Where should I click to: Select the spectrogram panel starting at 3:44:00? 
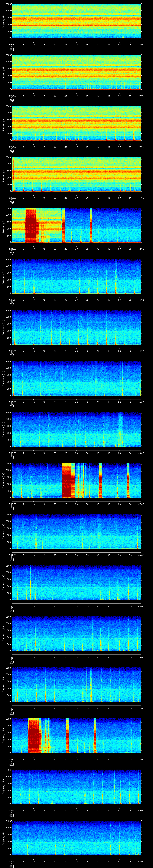pyautogui.click(x=77, y=378)
